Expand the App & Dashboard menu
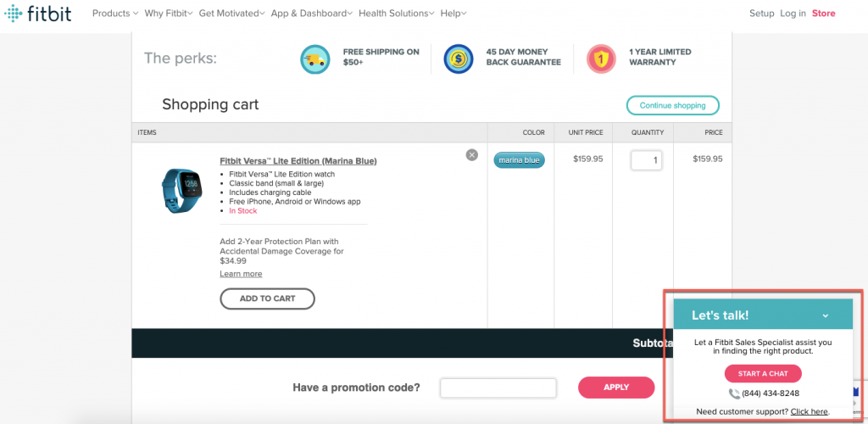 tap(312, 14)
